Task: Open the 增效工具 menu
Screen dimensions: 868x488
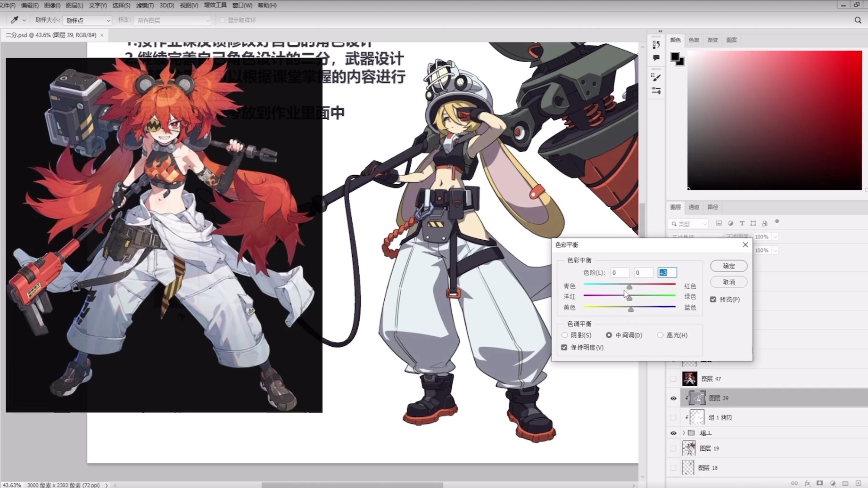Action: click(215, 5)
